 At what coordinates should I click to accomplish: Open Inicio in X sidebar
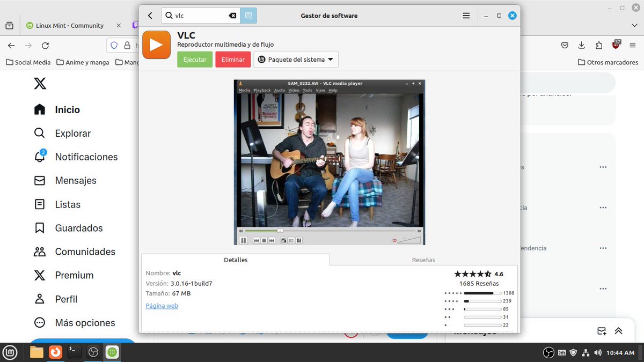(57, 109)
